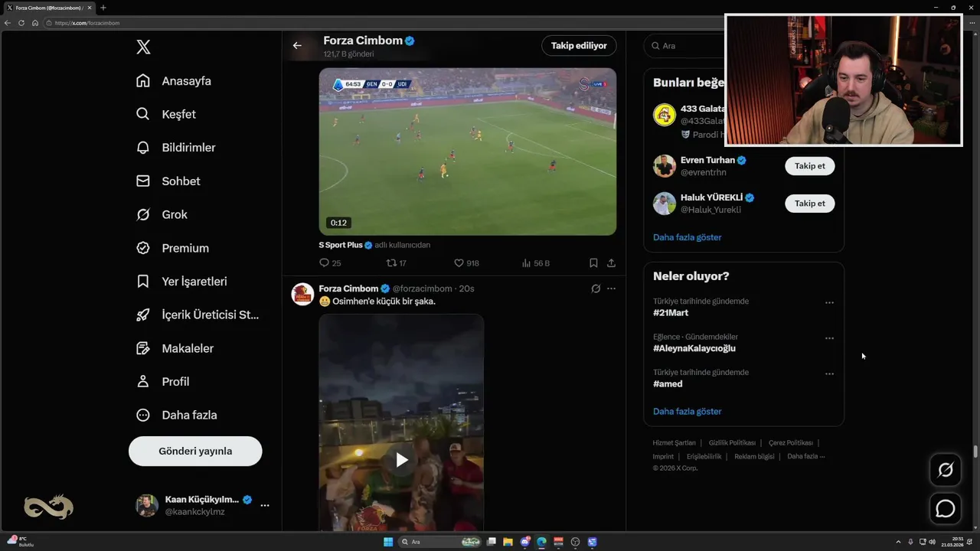
Task: Open the Haluk YÜREKLİ profile name
Action: (x=711, y=197)
